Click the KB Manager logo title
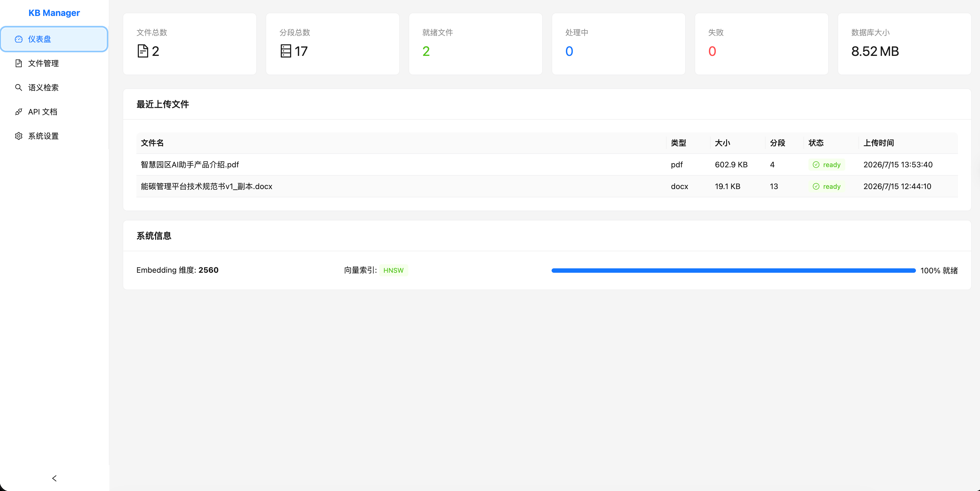 tap(54, 13)
